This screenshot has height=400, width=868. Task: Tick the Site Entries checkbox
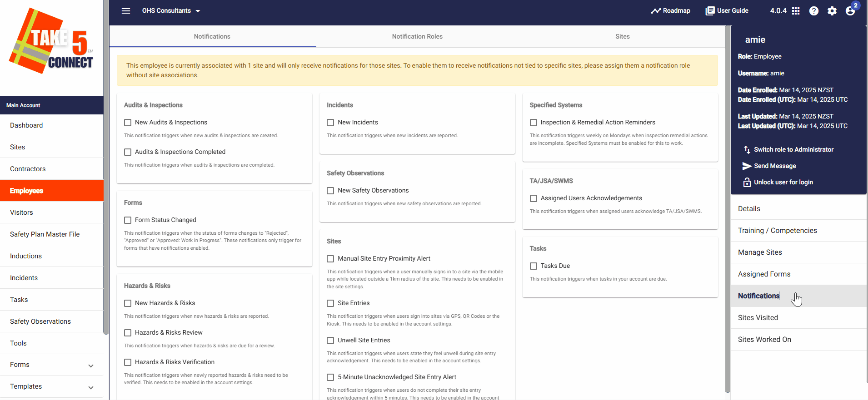330,303
